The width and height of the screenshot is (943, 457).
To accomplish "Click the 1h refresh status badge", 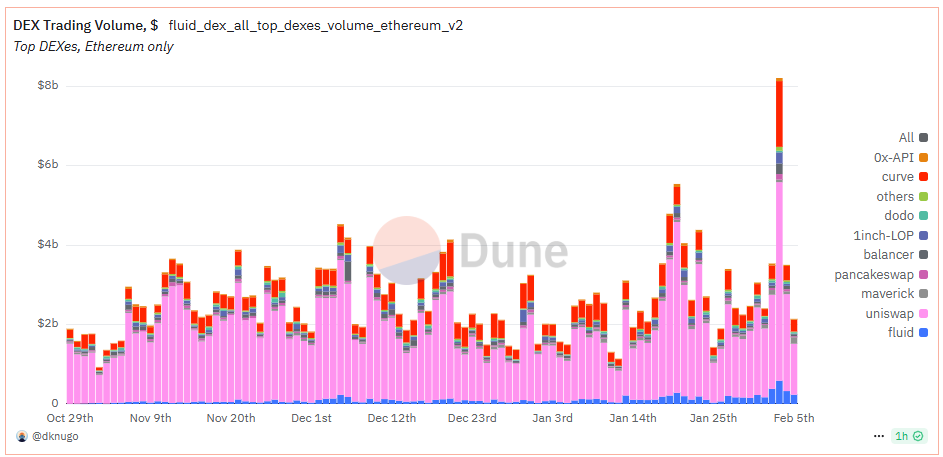I will (908, 436).
